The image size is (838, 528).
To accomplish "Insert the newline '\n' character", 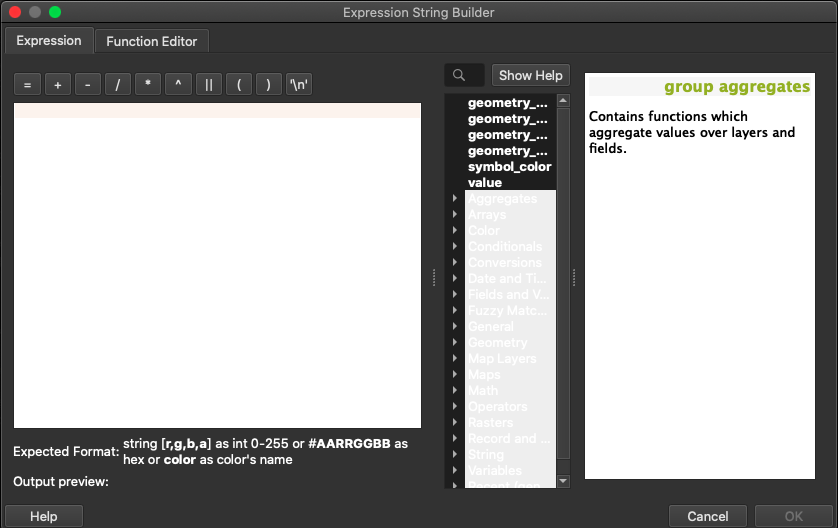I will tap(299, 85).
